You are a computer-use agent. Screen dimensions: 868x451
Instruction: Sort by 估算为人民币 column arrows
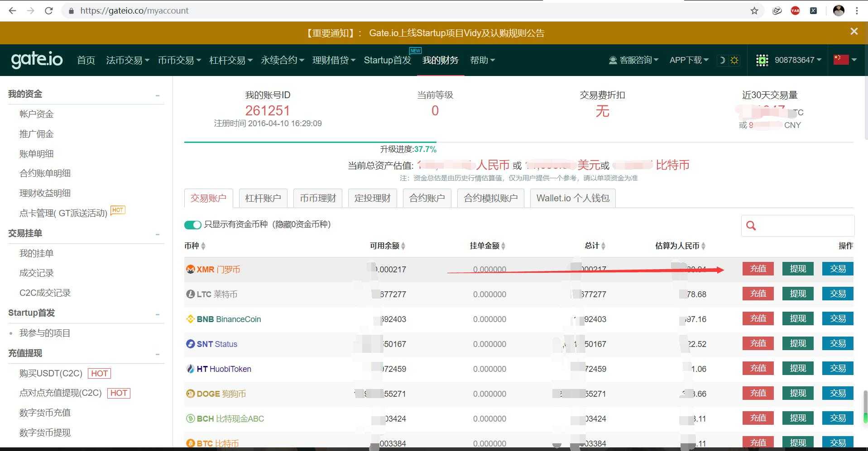click(703, 246)
